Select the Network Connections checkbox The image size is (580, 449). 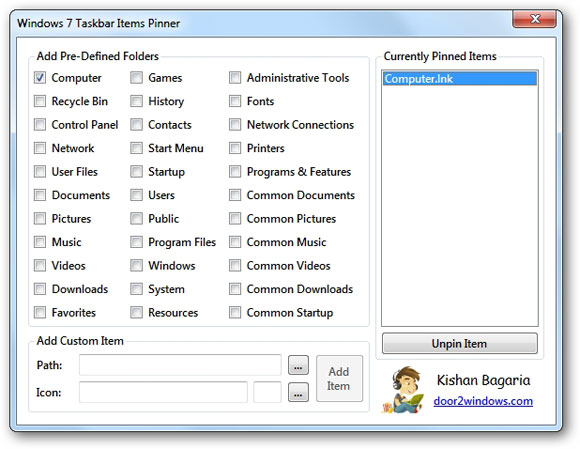[x=235, y=125]
